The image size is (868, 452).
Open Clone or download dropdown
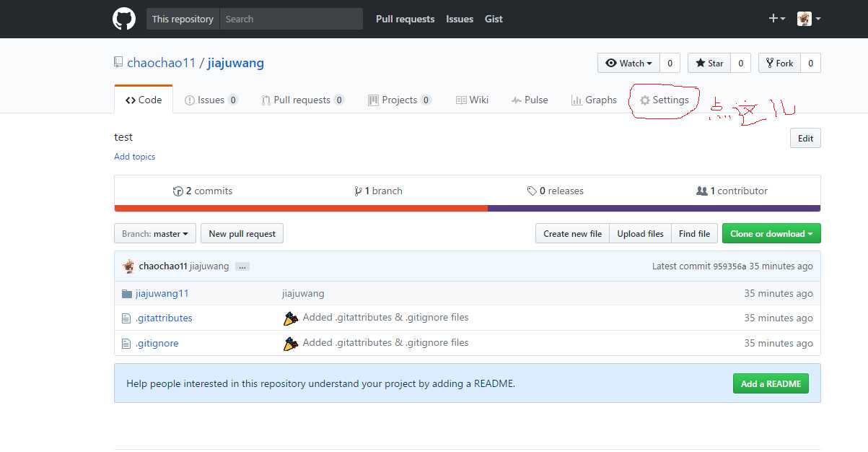(x=771, y=234)
